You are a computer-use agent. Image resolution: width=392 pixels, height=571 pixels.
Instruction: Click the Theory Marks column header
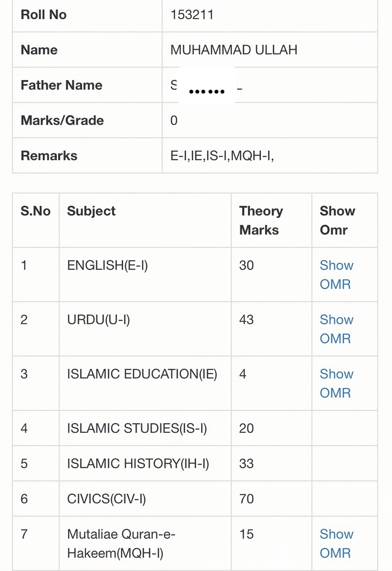[261, 220]
